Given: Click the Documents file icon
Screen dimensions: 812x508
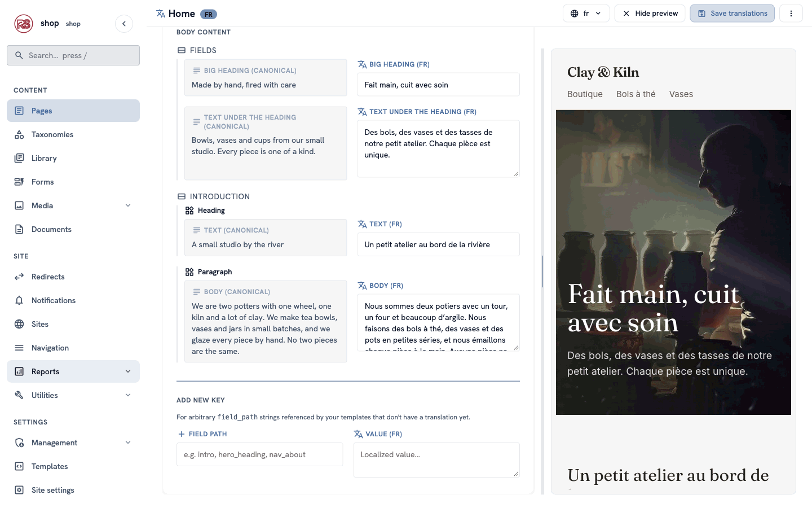Looking at the screenshot, I should click(19, 229).
